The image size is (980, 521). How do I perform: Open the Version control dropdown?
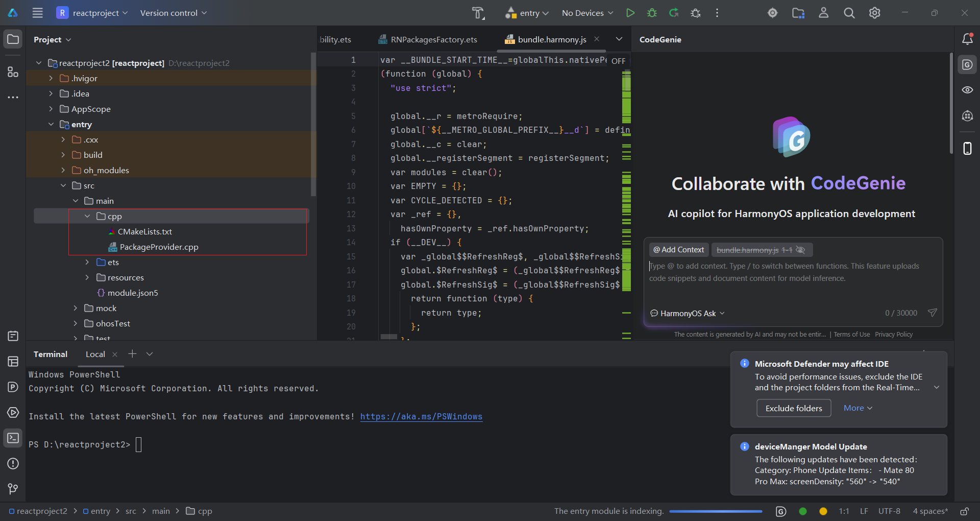click(174, 13)
